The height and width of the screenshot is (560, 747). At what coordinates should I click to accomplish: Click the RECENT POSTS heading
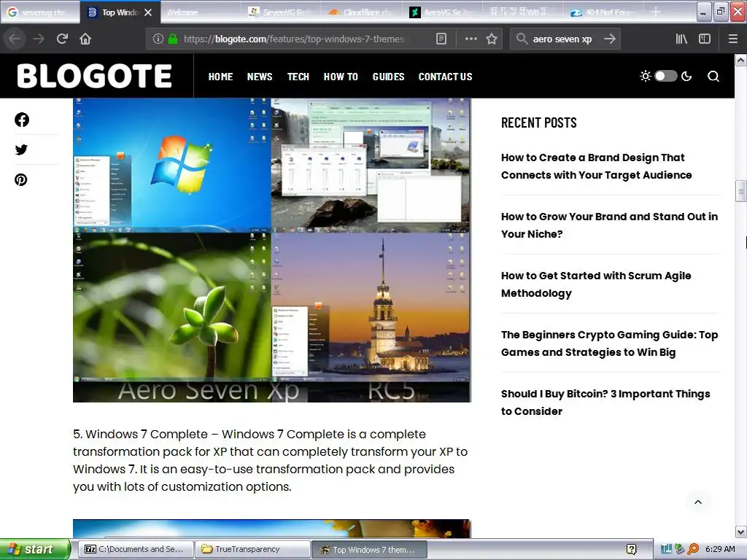tap(539, 122)
